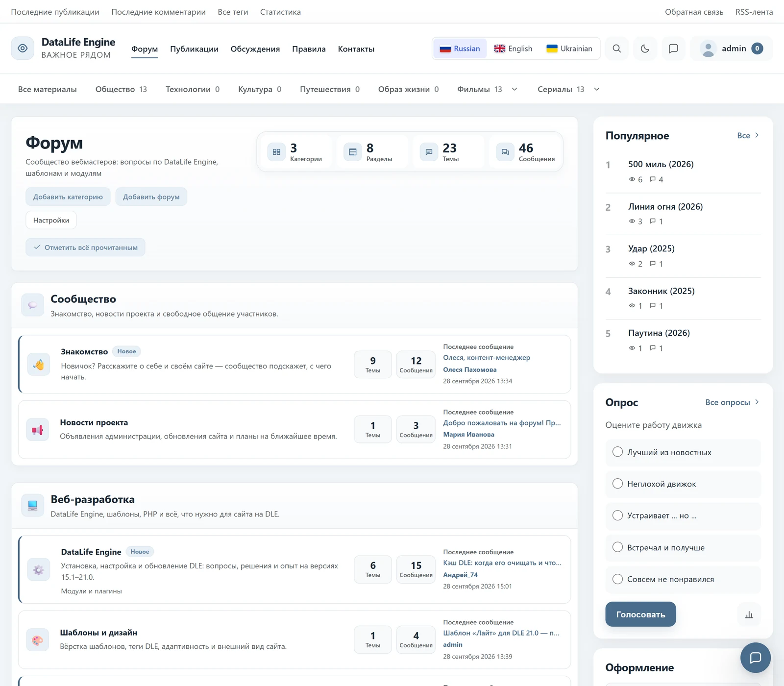Open Статистика top menu

(x=280, y=12)
